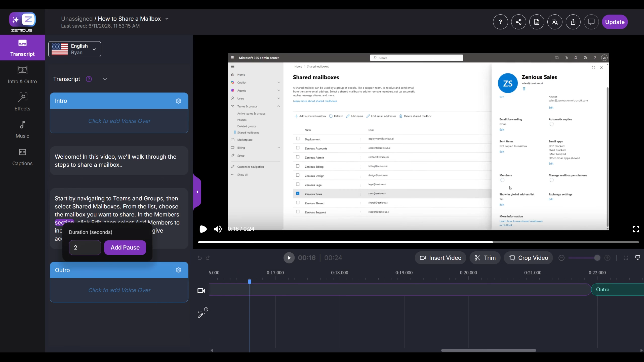Toggle the Zenious Sales mailbox checkbox
This screenshot has height=362, width=644.
(298, 193)
